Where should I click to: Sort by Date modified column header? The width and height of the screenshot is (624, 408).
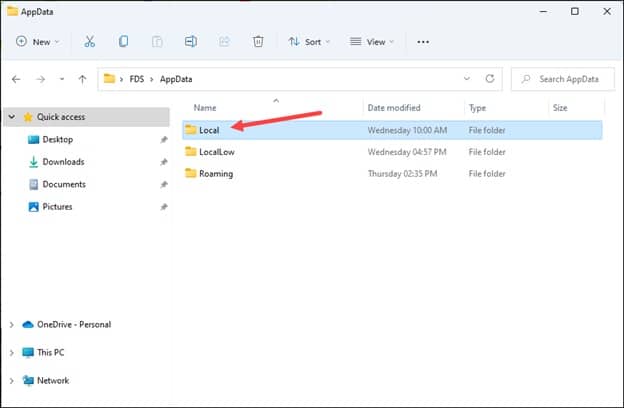click(x=395, y=107)
